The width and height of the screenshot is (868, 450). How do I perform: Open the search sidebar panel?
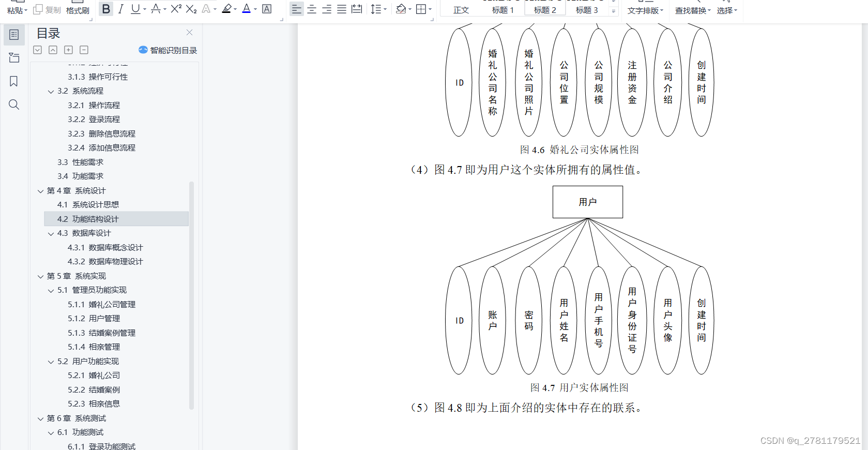point(14,104)
